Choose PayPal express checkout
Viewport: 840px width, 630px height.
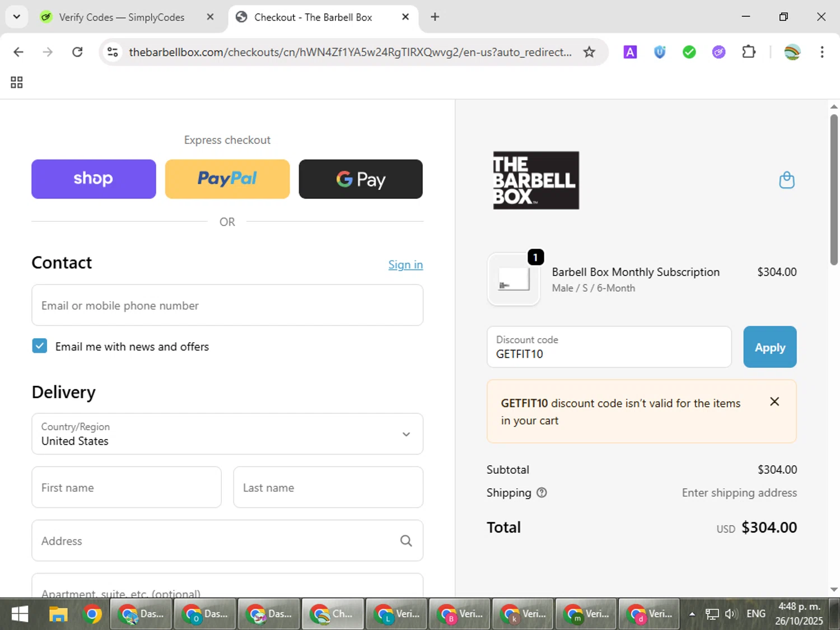point(227,179)
